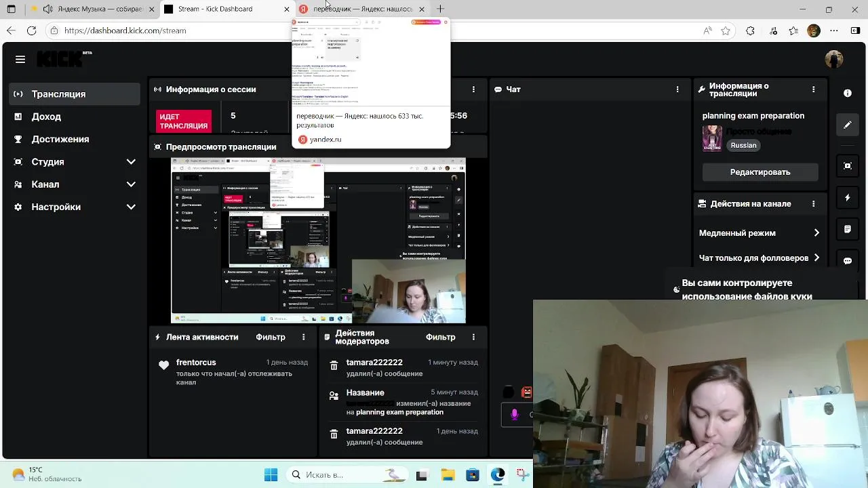
Task: Open options menu of the Чат panel
Action: click(677, 89)
